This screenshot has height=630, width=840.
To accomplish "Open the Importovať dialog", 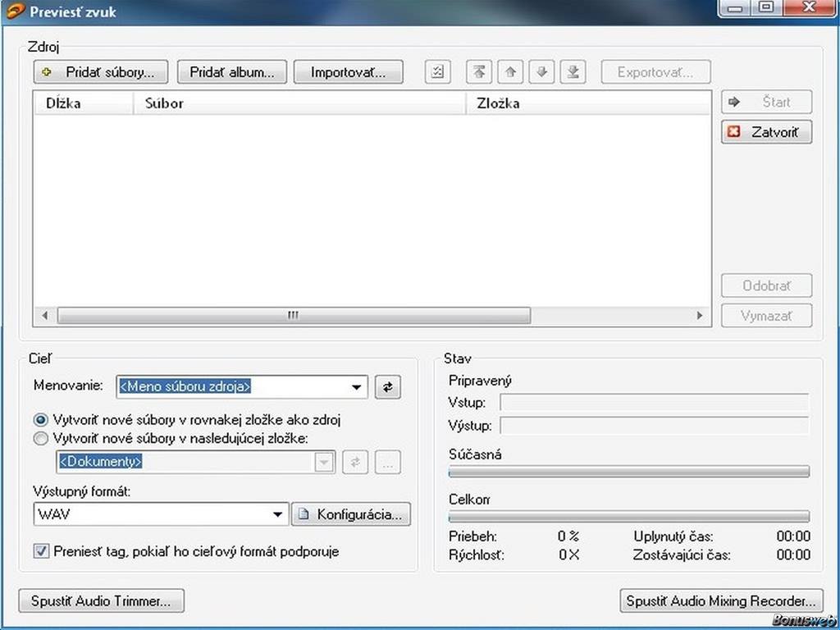I will coord(348,72).
